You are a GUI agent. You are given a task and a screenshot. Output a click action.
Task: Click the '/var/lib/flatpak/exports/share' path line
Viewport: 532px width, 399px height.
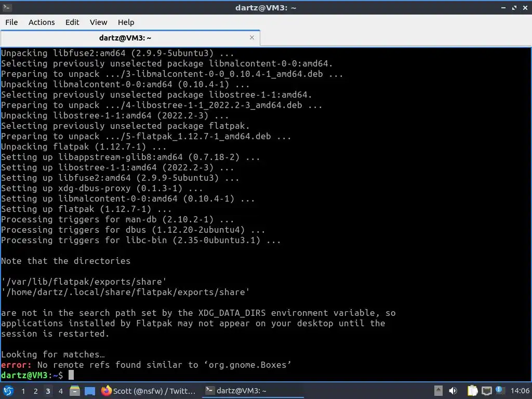[x=84, y=282]
